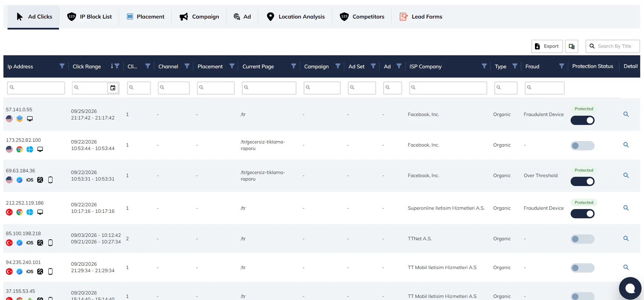The image size is (644, 300).
Task: Open the chat bubble widget
Action: 630,288
